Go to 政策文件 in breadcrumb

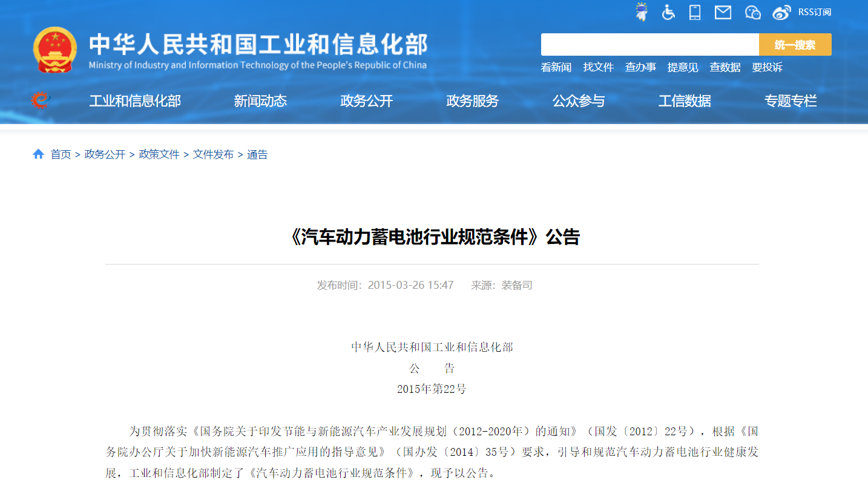pyautogui.click(x=159, y=154)
